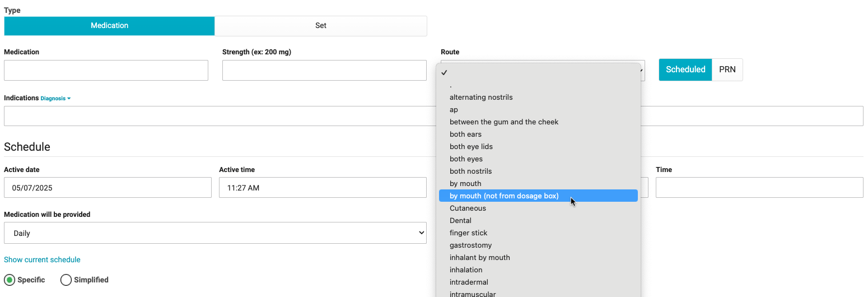Select 'between the gum and the cheek' option
This screenshot has width=868, height=297.
[x=504, y=122]
